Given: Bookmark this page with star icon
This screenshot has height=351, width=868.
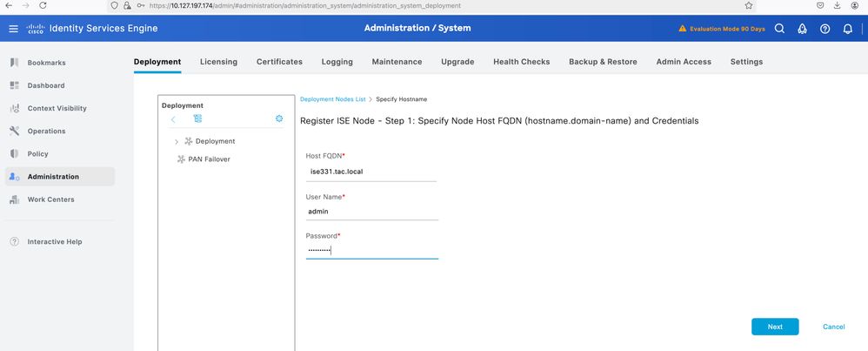Looking at the screenshot, I should pyautogui.click(x=749, y=5).
